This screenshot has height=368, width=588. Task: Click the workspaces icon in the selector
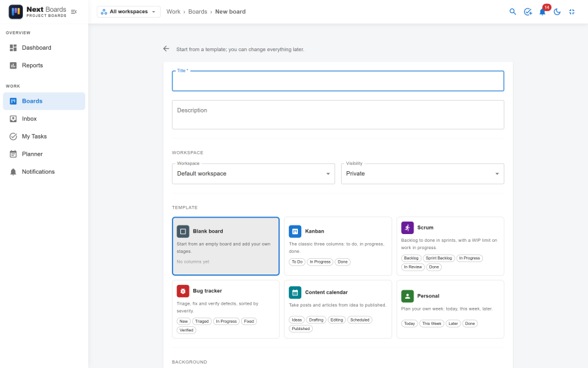pyautogui.click(x=104, y=12)
